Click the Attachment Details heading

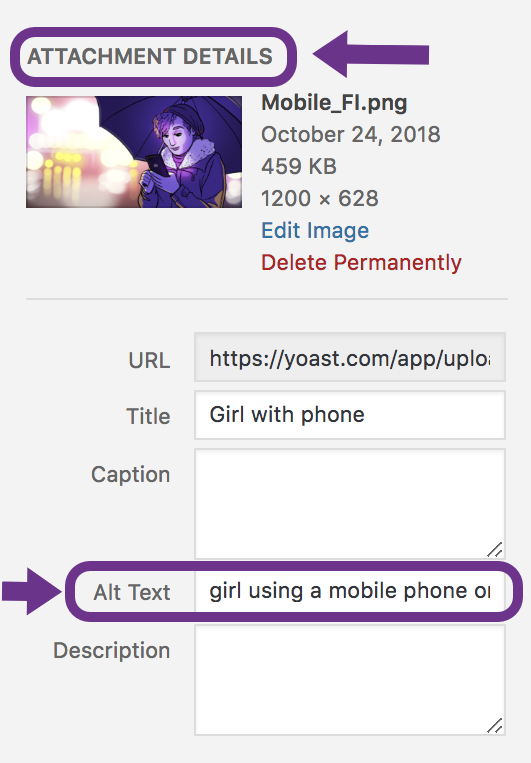tap(150, 56)
